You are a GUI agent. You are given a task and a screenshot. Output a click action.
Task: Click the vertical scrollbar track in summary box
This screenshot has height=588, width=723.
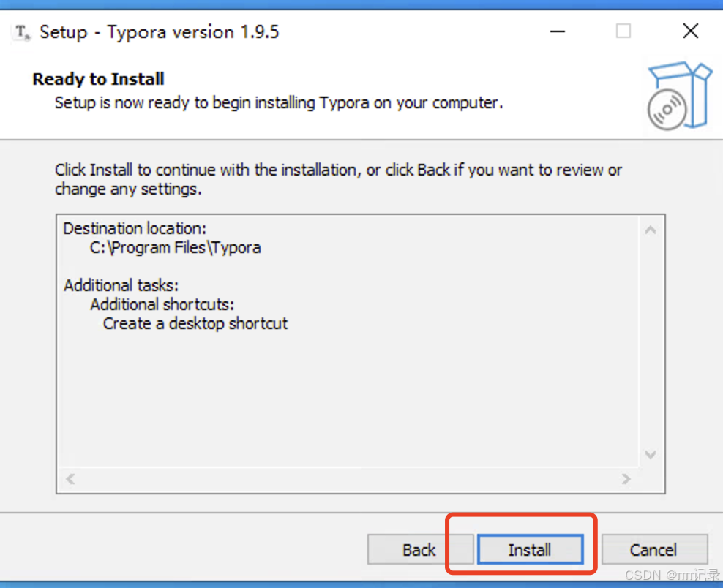coord(650,342)
